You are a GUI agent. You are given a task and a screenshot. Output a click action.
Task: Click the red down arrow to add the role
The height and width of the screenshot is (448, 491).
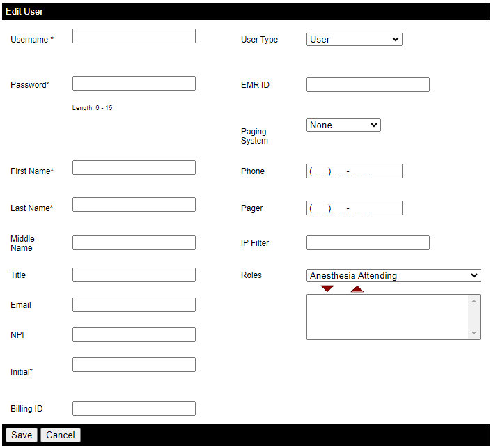[x=327, y=288]
